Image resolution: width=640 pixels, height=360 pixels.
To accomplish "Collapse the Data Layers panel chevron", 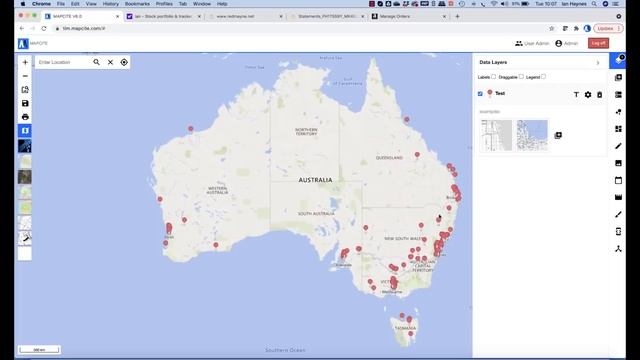I will pos(598,62).
